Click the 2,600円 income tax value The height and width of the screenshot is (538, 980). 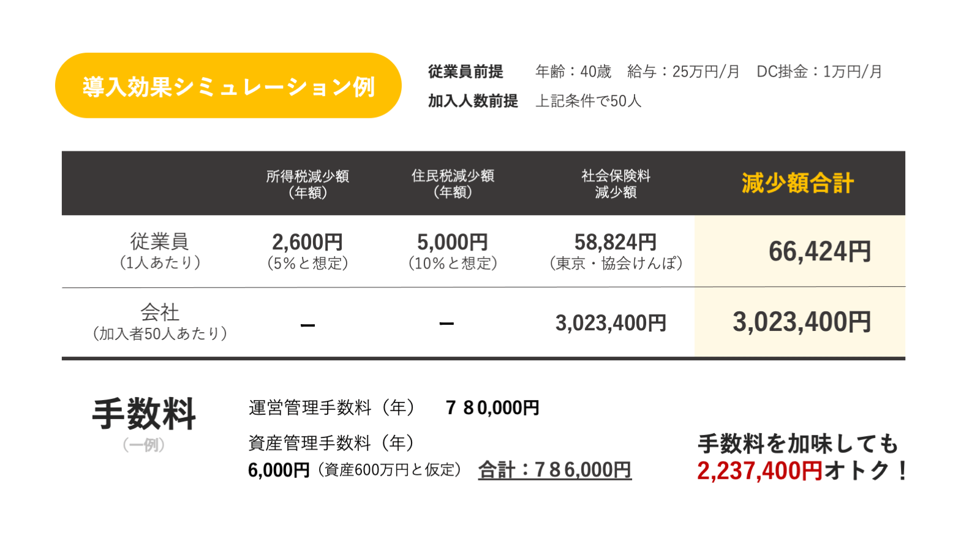pyautogui.click(x=307, y=242)
